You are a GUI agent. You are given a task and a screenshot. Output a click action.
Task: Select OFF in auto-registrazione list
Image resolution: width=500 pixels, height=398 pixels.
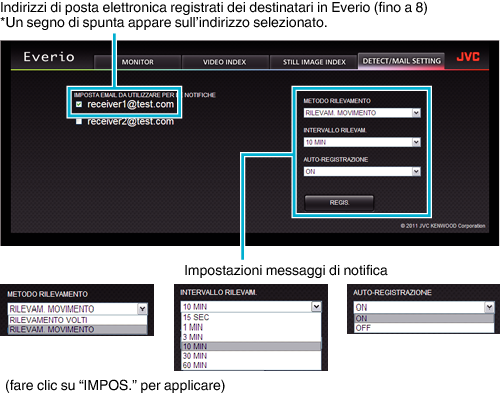coord(424,328)
